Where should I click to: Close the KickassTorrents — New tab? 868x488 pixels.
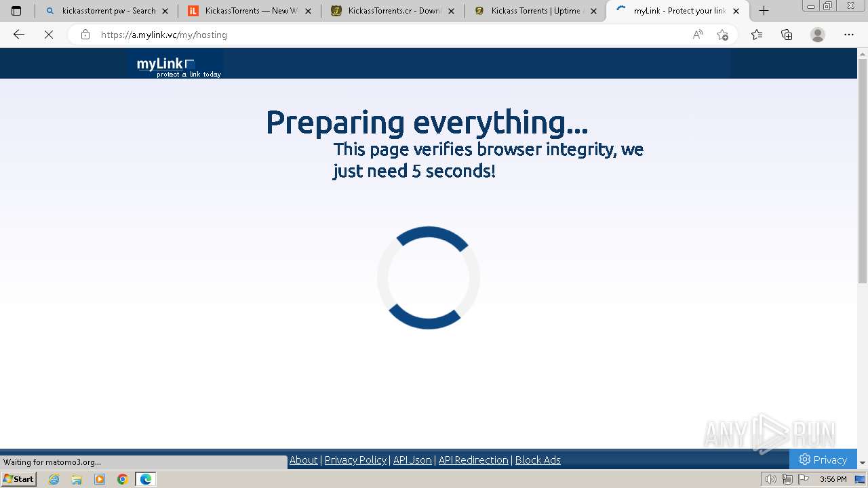click(x=308, y=11)
